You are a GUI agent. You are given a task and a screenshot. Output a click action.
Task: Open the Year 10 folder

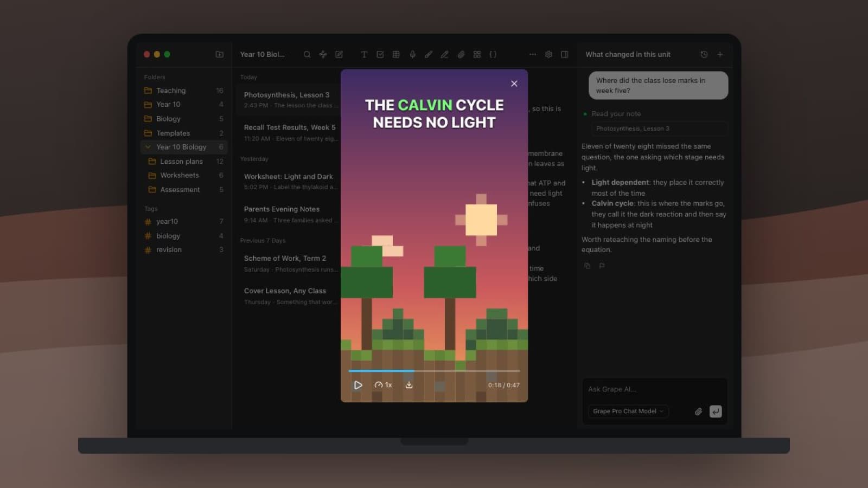tap(184, 105)
